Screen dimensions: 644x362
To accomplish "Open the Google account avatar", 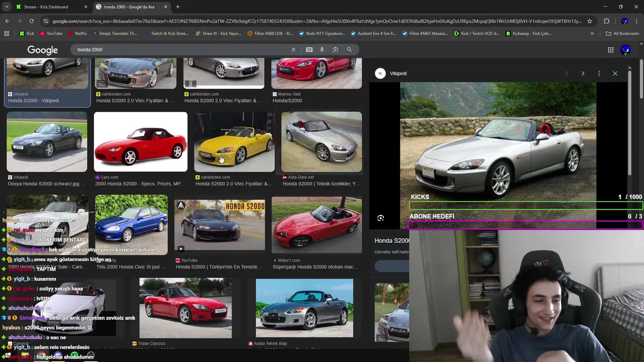I will tap(625, 50).
